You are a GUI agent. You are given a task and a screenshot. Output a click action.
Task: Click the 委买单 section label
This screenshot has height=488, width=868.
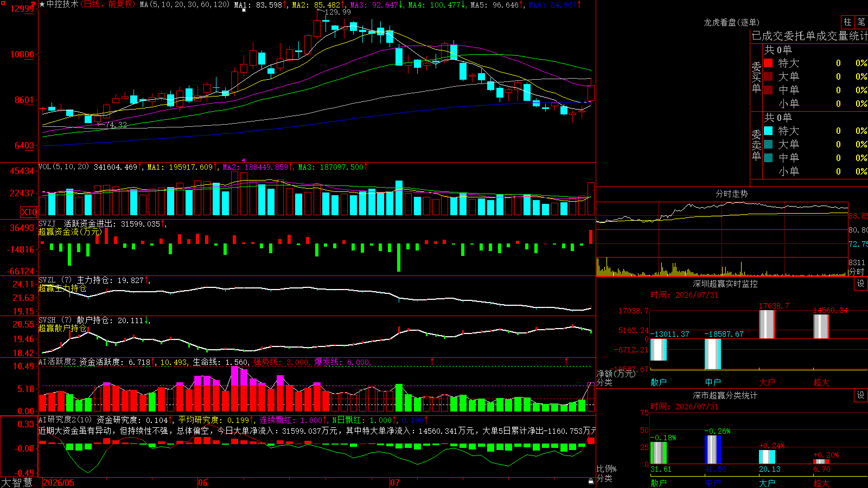pos(756,77)
